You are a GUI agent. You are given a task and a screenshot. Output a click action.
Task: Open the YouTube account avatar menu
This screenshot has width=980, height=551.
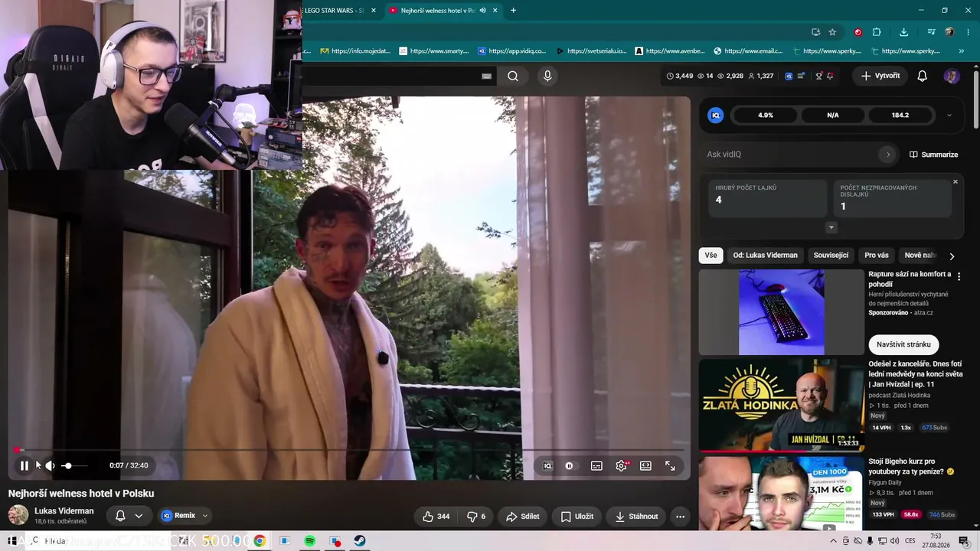(x=952, y=76)
